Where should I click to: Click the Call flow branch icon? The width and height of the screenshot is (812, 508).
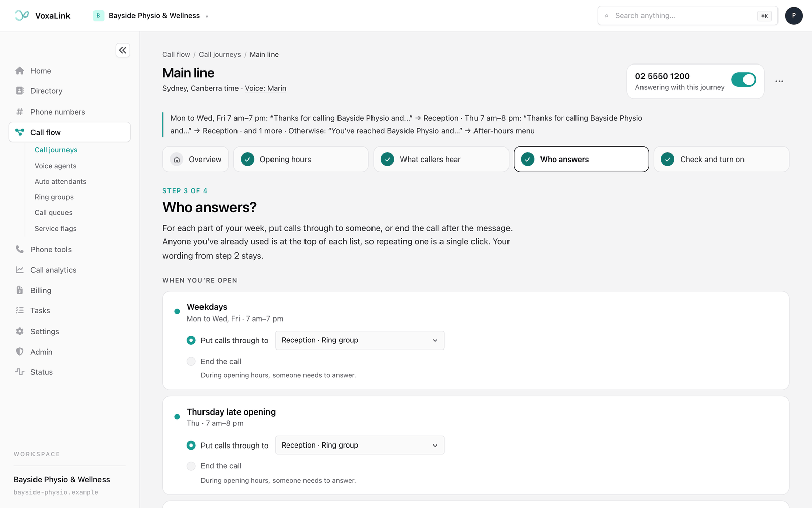pos(20,132)
